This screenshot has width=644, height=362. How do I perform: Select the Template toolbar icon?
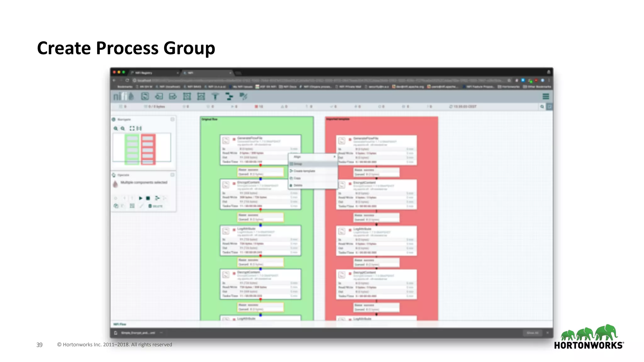[x=230, y=96]
